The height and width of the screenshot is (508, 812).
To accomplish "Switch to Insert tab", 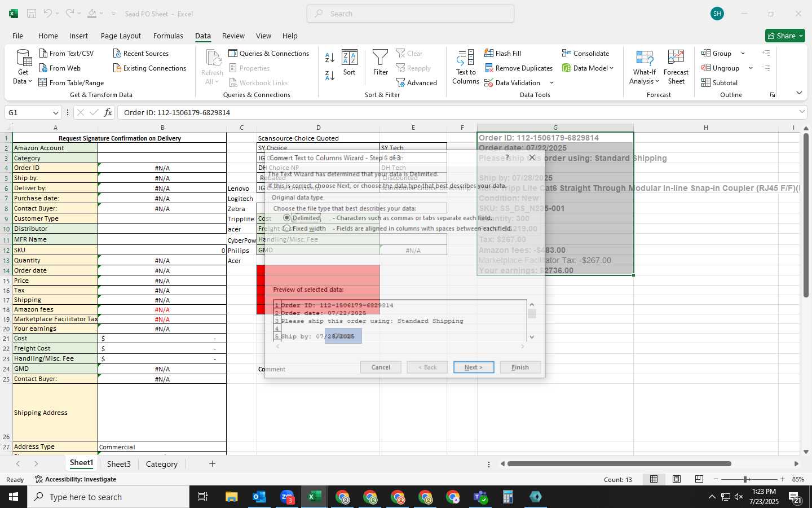I will [79, 36].
